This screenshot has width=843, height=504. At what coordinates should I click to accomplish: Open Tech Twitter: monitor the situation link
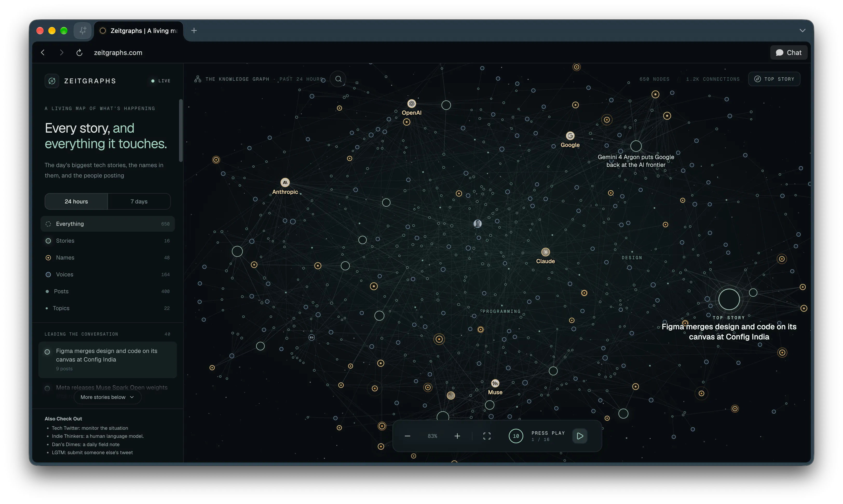[x=90, y=428]
